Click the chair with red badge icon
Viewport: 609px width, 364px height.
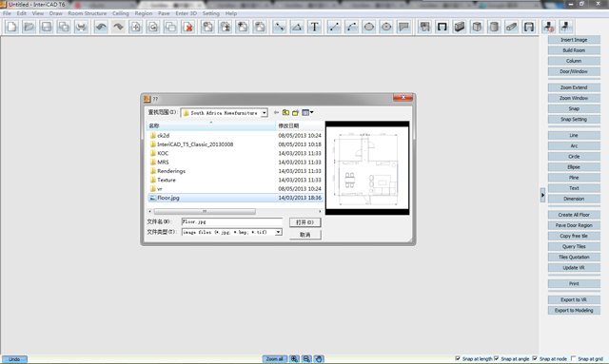pyautogui.click(x=548, y=27)
